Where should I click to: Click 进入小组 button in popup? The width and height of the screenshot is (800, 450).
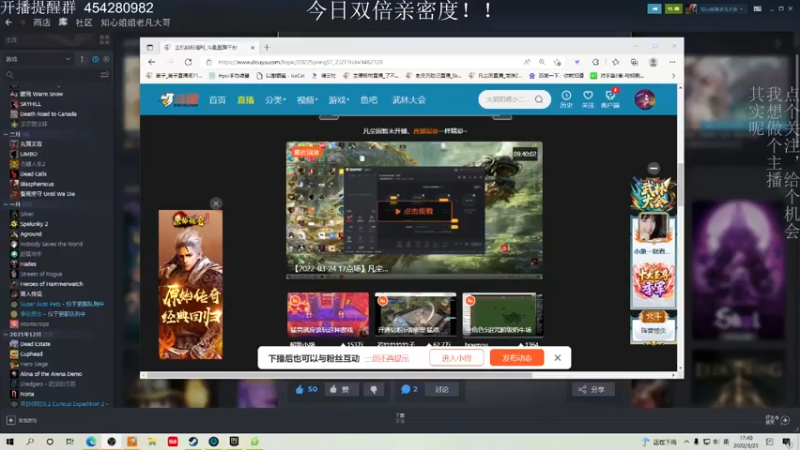456,358
